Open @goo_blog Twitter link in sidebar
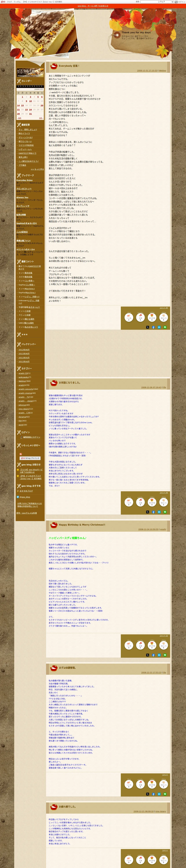 coord(25,497)
